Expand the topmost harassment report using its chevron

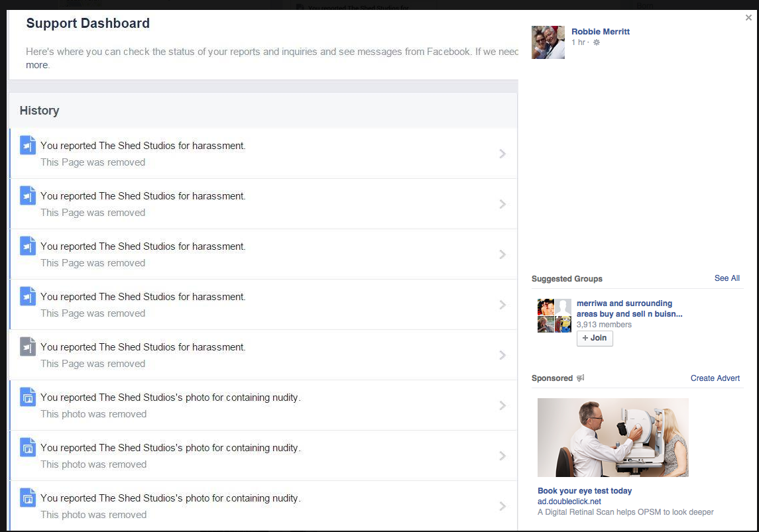tap(502, 154)
